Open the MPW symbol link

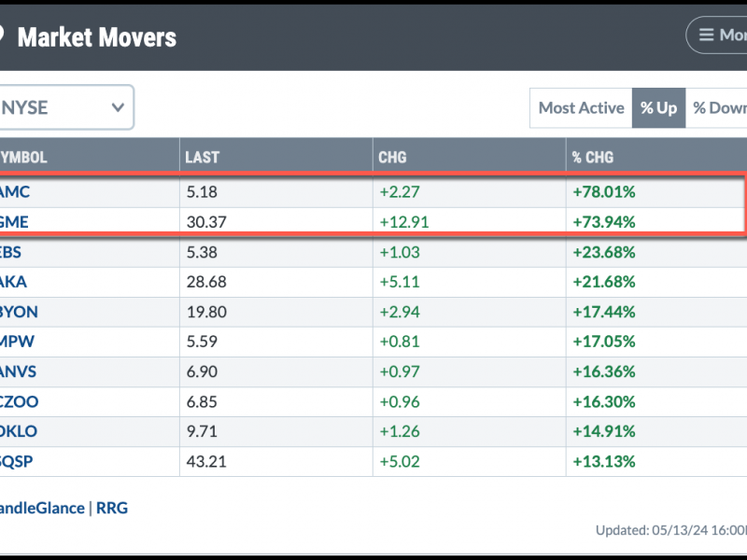click(17, 342)
